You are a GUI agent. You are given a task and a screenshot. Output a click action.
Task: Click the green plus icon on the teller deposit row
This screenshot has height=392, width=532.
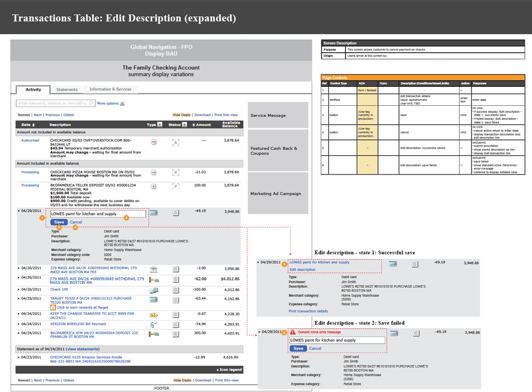pos(154,186)
